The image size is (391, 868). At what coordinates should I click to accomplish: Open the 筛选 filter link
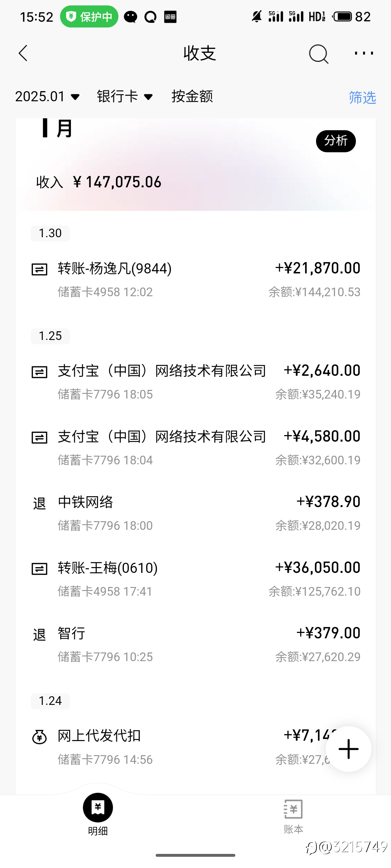(362, 97)
